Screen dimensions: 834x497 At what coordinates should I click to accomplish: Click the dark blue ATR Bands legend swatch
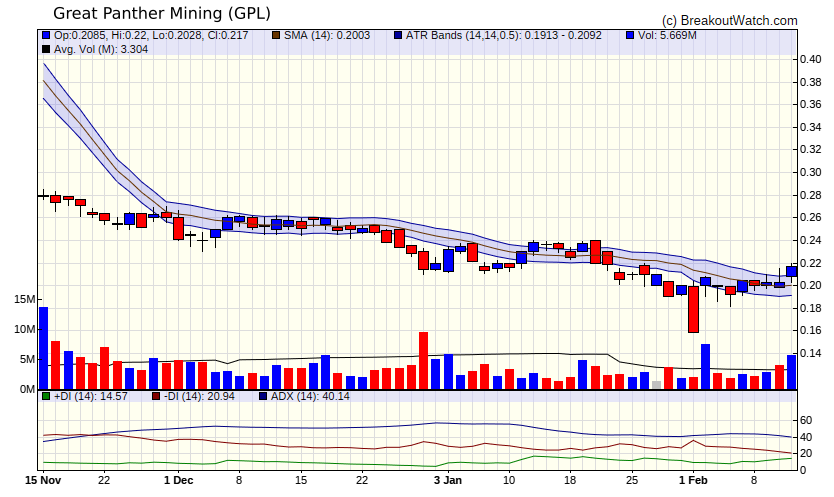pyautogui.click(x=398, y=35)
